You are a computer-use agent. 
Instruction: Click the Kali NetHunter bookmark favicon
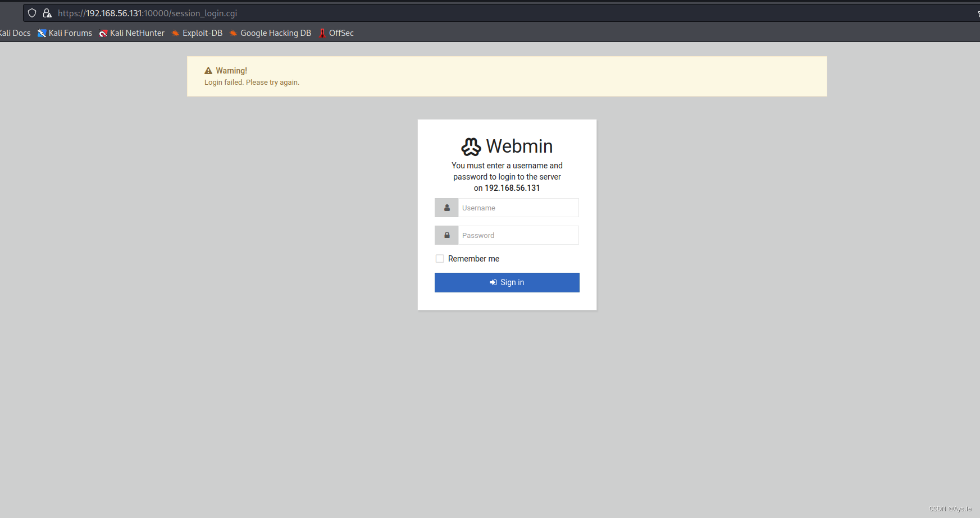[103, 33]
